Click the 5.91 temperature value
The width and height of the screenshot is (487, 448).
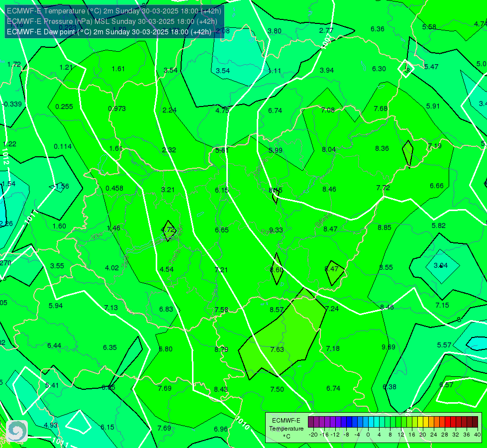433,106
